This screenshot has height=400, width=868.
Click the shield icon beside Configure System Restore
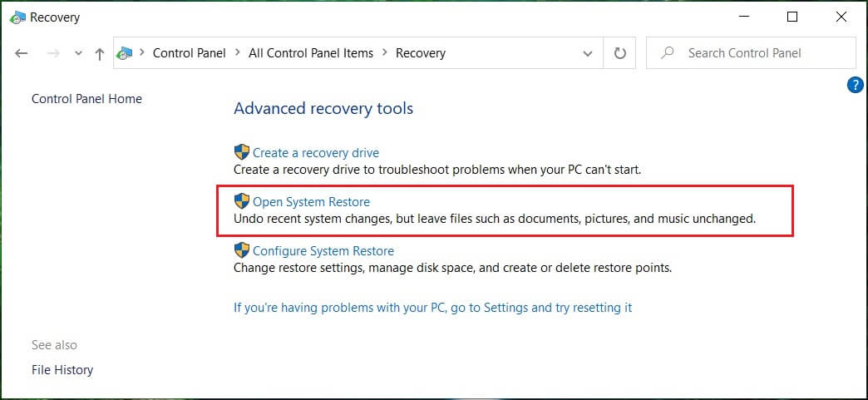[x=242, y=250]
